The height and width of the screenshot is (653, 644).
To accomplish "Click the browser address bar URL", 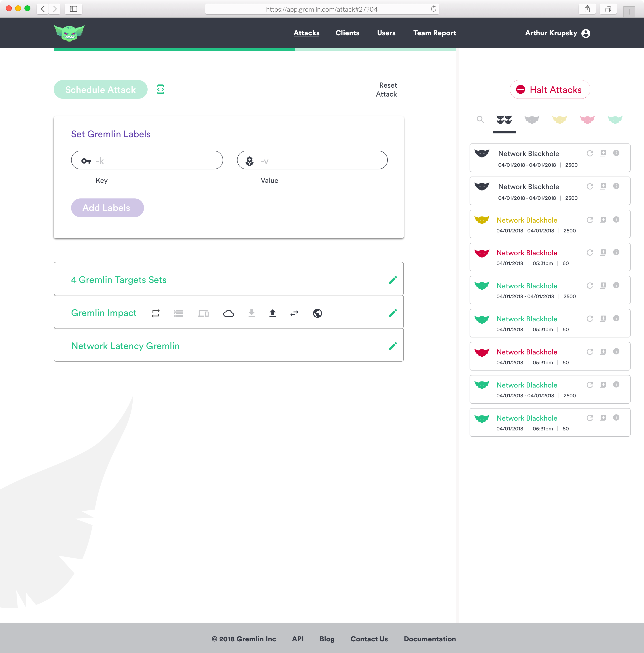I will click(322, 9).
